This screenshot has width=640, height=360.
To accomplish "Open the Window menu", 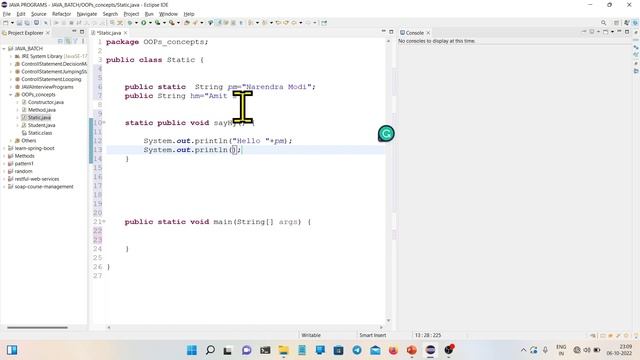I will point(168,14).
